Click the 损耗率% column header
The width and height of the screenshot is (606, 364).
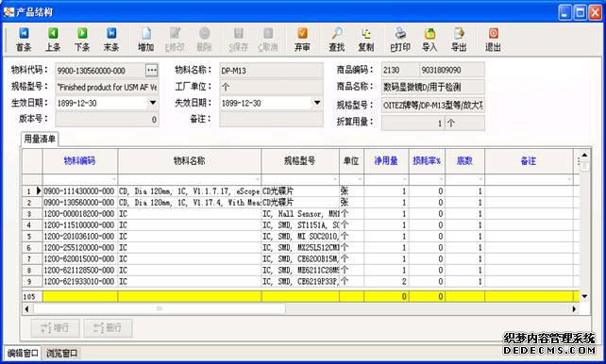pyautogui.click(x=427, y=160)
